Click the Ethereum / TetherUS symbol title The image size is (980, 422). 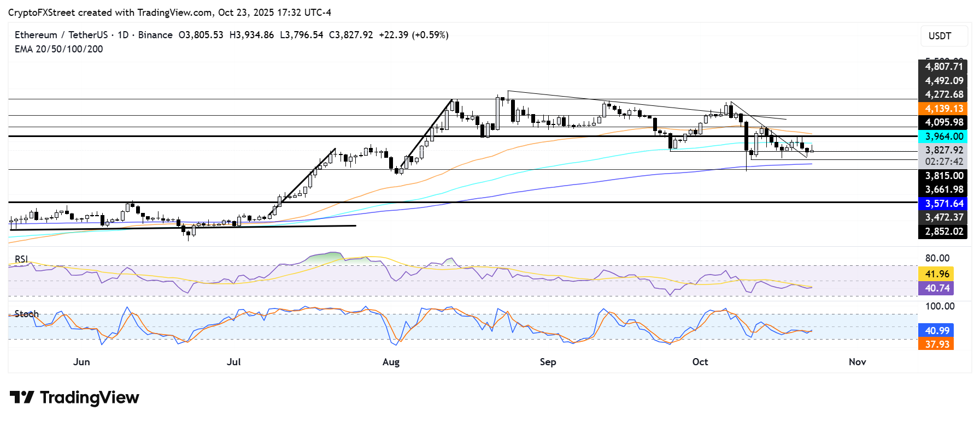click(x=61, y=35)
